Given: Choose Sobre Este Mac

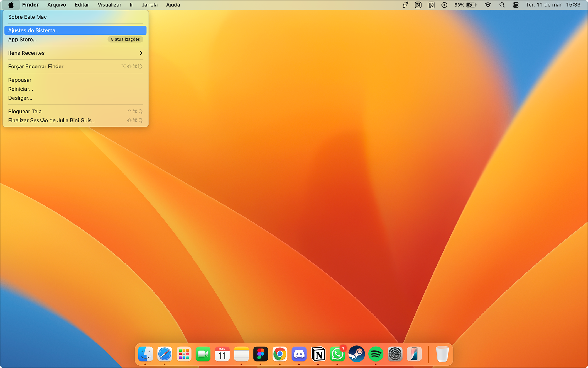Looking at the screenshot, I should coord(27,17).
